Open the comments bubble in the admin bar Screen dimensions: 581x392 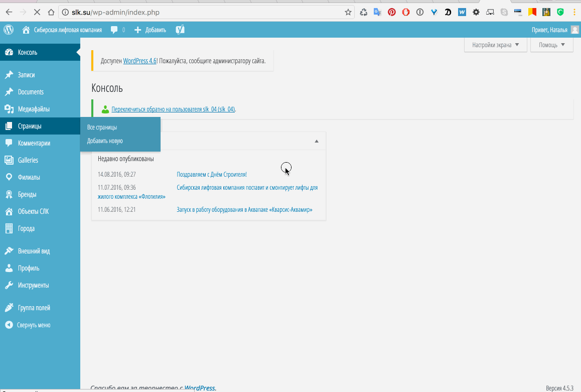point(117,30)
